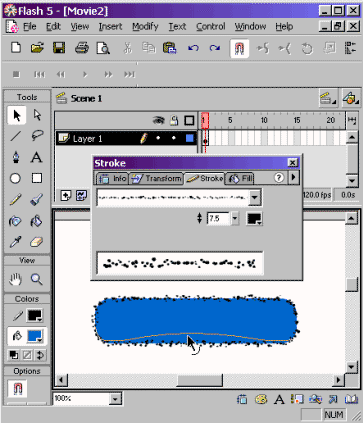The height and width of the screenshot is (423, 363).
Task: Activate the Dropper tool
Action: [15, 242]
